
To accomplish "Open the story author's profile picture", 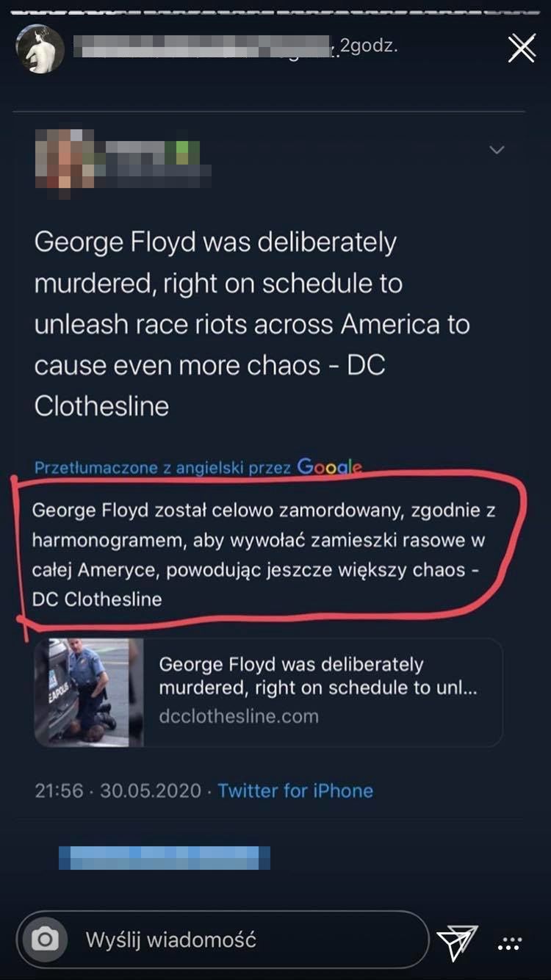I will pos(40,48).
